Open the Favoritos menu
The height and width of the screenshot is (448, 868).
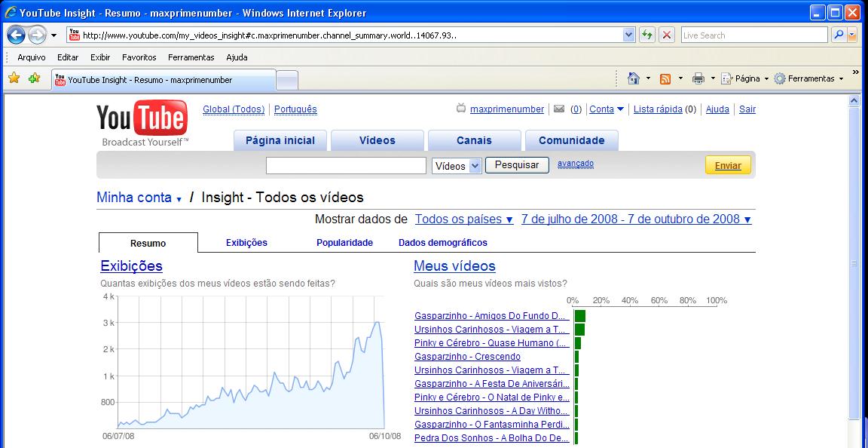[x=139, y=57]
